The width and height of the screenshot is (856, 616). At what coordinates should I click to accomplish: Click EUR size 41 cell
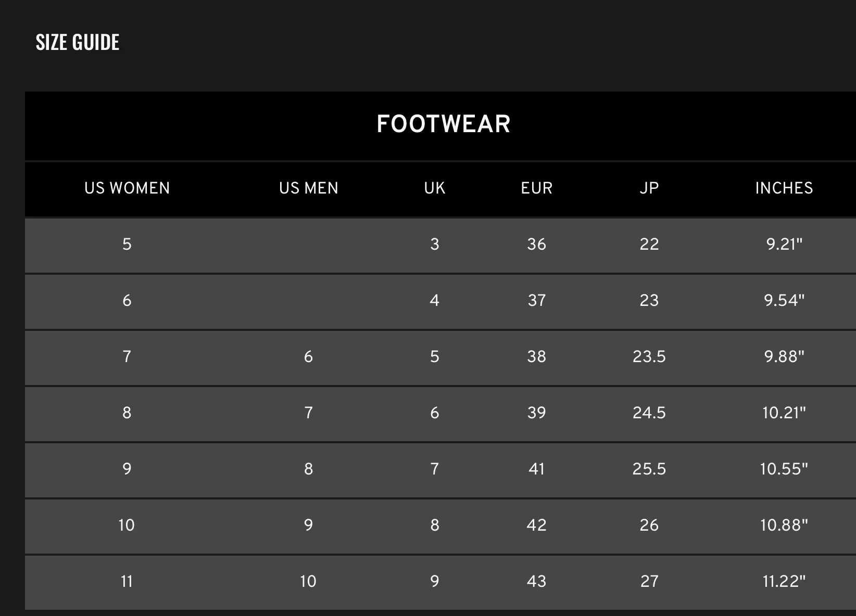pos(537,469)
